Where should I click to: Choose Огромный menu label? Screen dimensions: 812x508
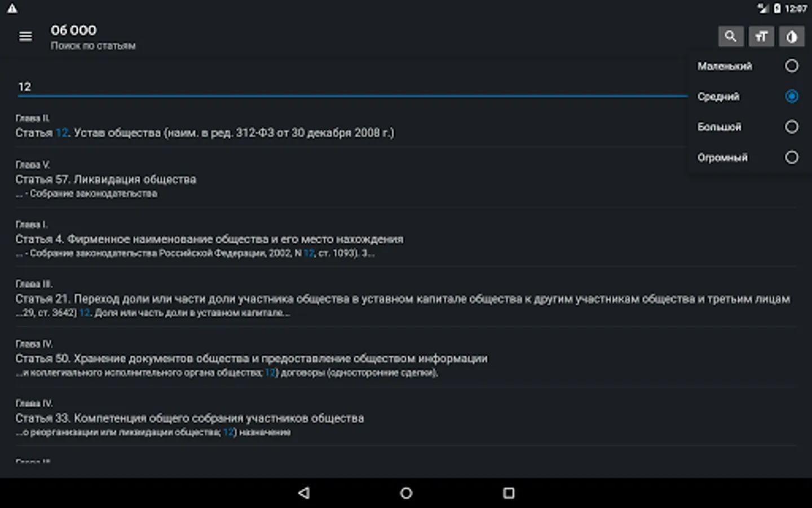(722, 158)
